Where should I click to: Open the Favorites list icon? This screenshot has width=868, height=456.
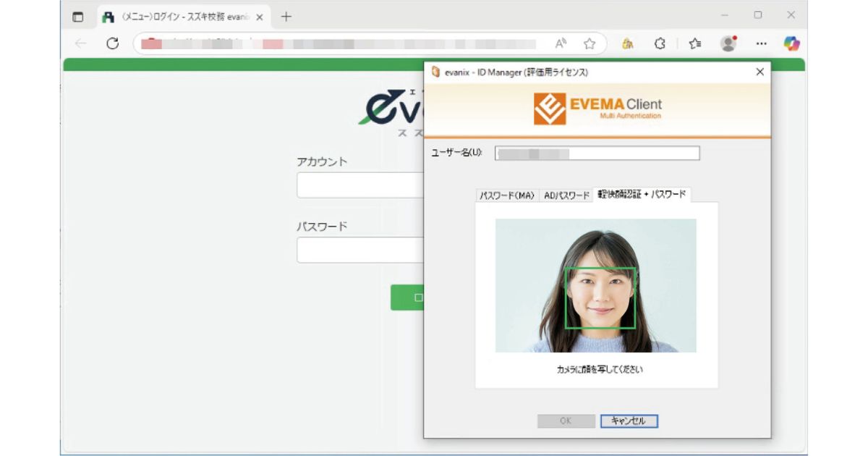[x=694, y=43]
